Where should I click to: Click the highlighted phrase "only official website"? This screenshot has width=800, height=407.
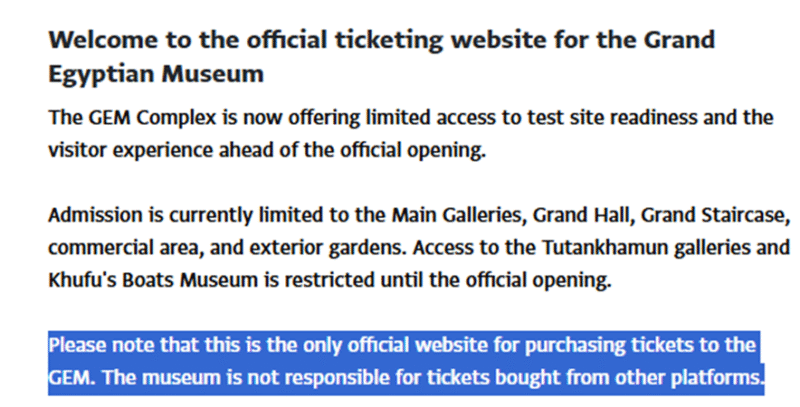coord(395,346)
